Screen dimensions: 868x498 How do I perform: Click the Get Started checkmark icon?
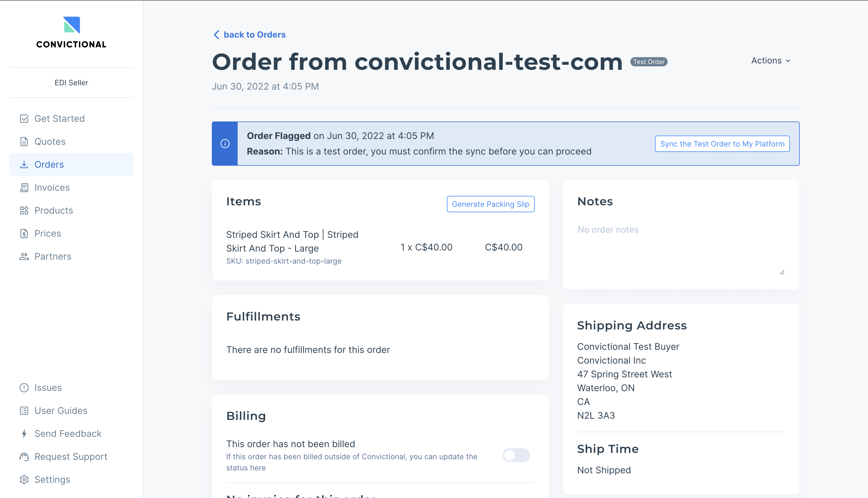pyautogui.click(x=24, y=119)
